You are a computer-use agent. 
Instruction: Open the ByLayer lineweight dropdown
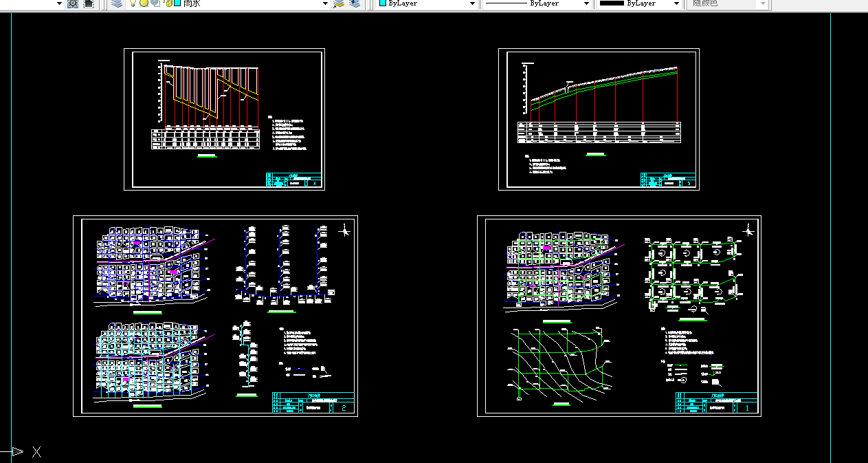[676, 3]
